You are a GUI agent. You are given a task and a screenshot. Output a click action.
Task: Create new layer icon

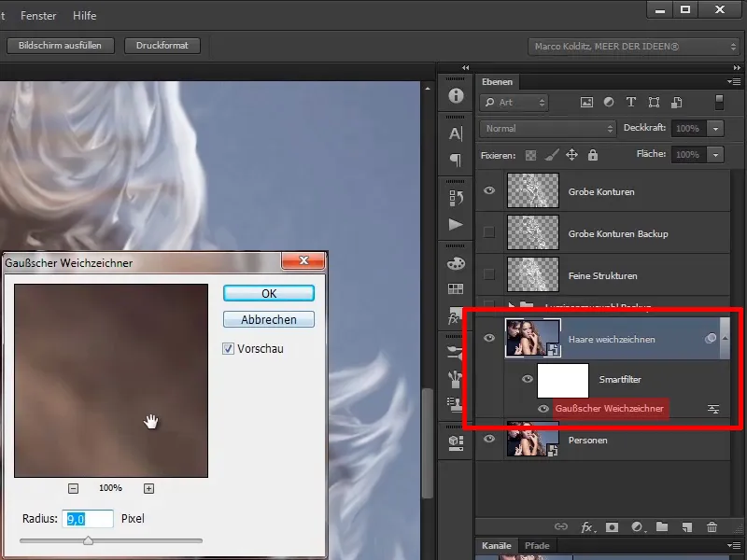(x=686, y=526)
